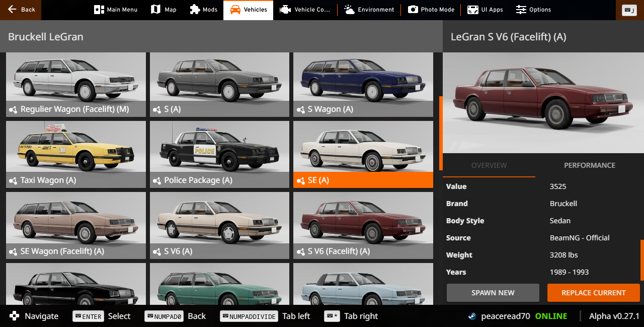
Task: Click the Bruckell LeGran heading
Action: coord(46,37)
